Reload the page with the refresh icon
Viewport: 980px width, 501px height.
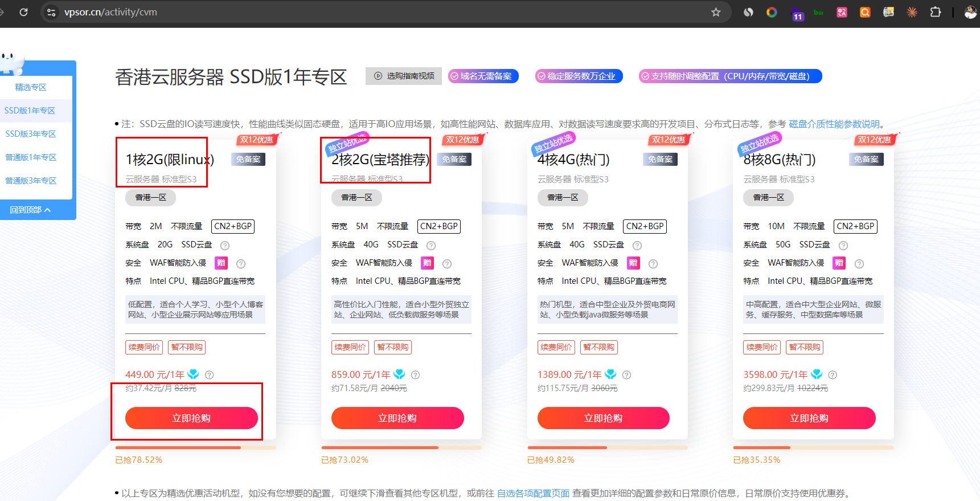point(23,12)
